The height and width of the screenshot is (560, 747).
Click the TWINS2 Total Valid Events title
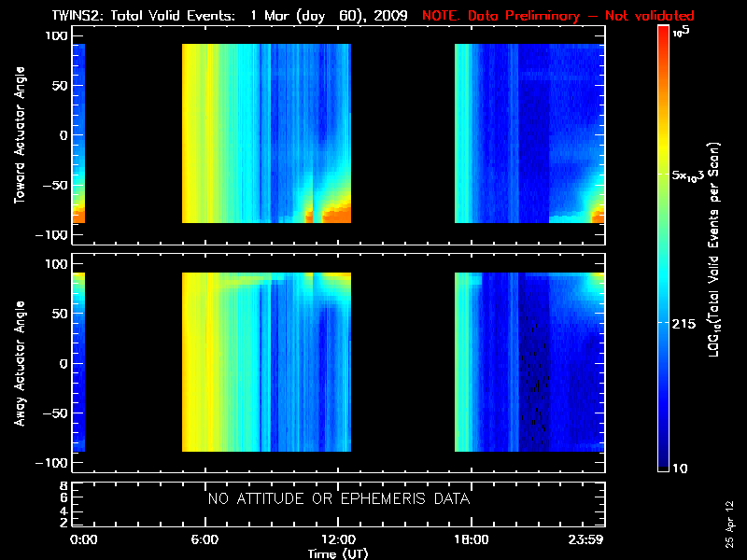pyautogui.click(x=230, y=16)
